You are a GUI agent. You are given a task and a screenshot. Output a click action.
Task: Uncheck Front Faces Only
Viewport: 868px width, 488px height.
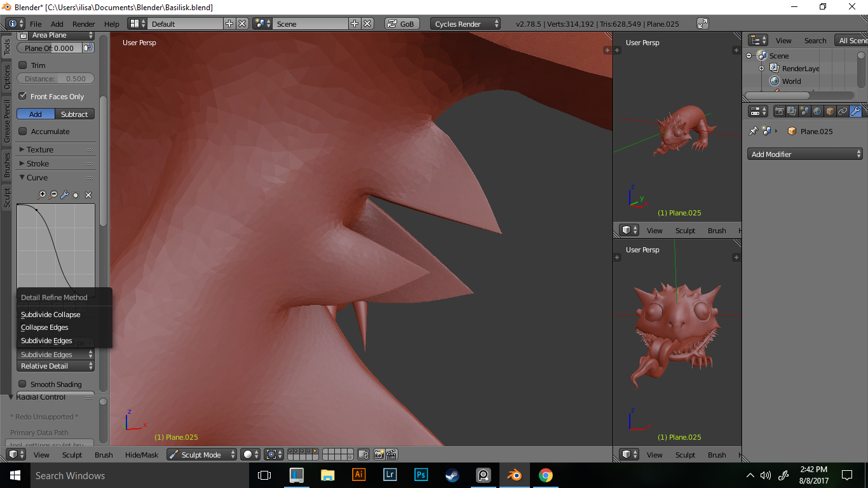click(23, 96)
